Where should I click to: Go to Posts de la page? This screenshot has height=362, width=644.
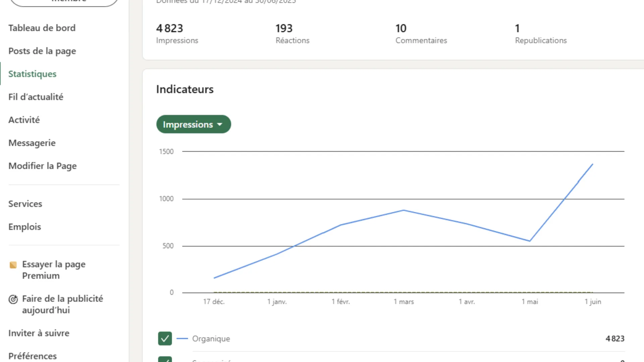point(42,51)
